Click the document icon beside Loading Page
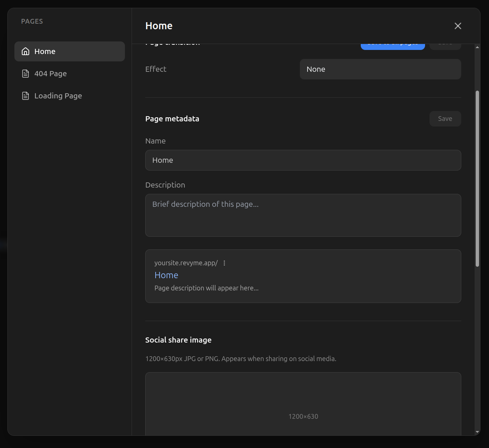This screenshot has width=489, height=448. point(26,96)
